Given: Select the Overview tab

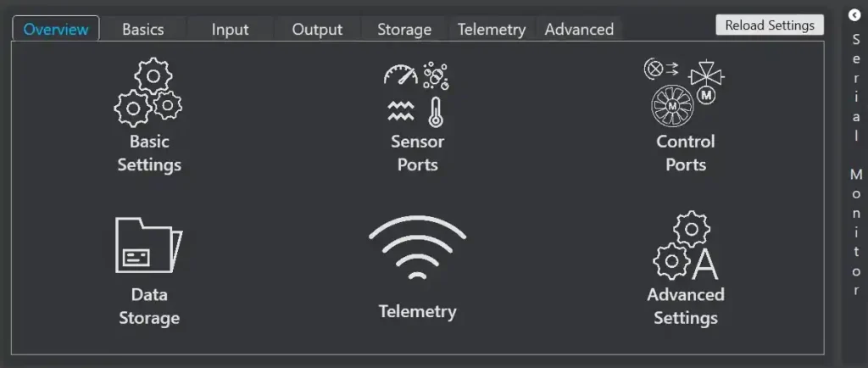Looking at the screenshot, I should [56, 29].
